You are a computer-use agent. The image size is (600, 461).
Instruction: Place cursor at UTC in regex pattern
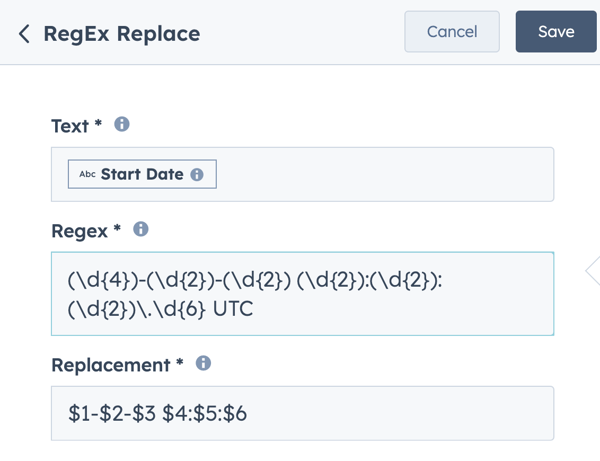[x=233, y=308]
